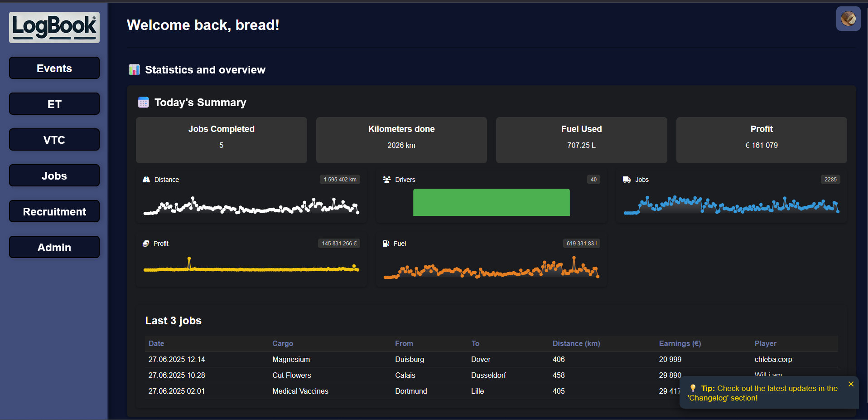Select the ET sidebar item
The image size is (868, 420).
pyautogui.click(x=54, y=104)
